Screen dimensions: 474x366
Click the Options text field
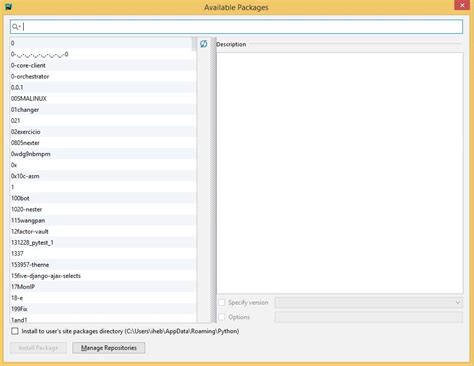coord(369,317)
